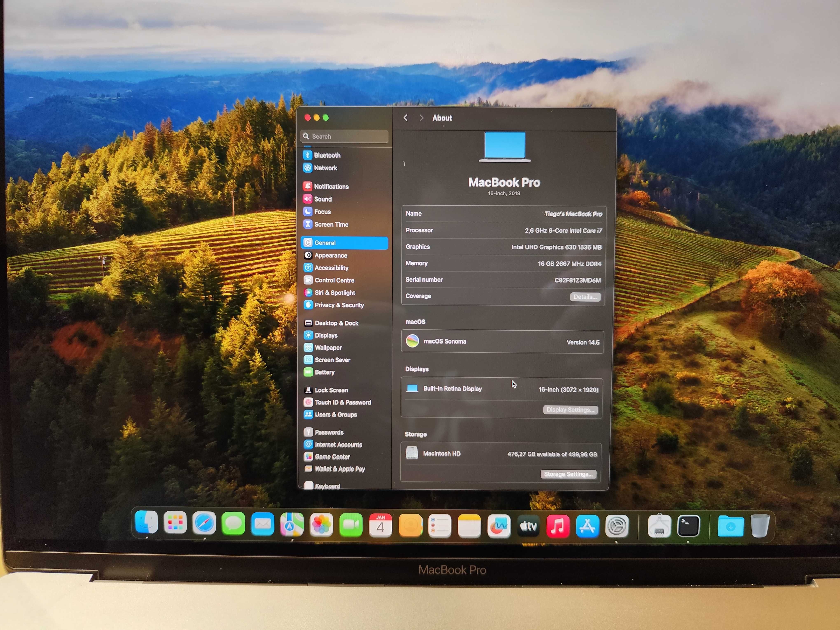Image resolution: width=840 pixels, height=630 pixels.
Task: Open Contacts from the Dock
Action: point(410,526)
